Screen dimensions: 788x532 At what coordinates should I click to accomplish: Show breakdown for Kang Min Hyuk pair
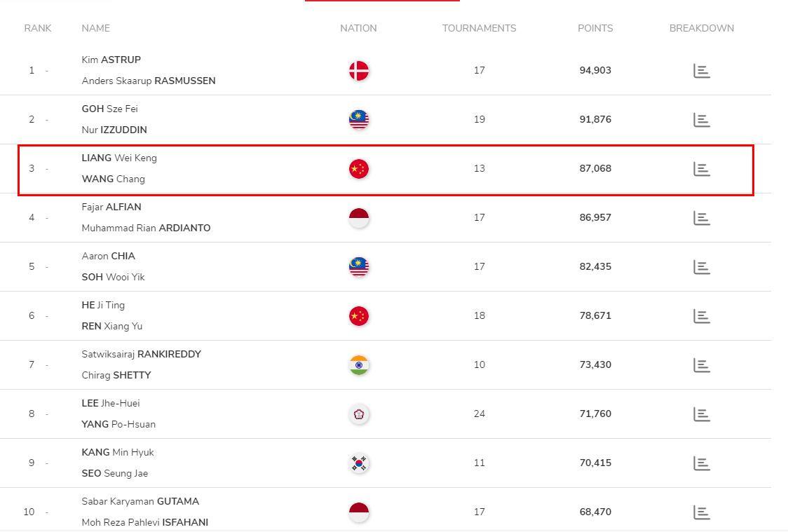click(x=701, y=464)
